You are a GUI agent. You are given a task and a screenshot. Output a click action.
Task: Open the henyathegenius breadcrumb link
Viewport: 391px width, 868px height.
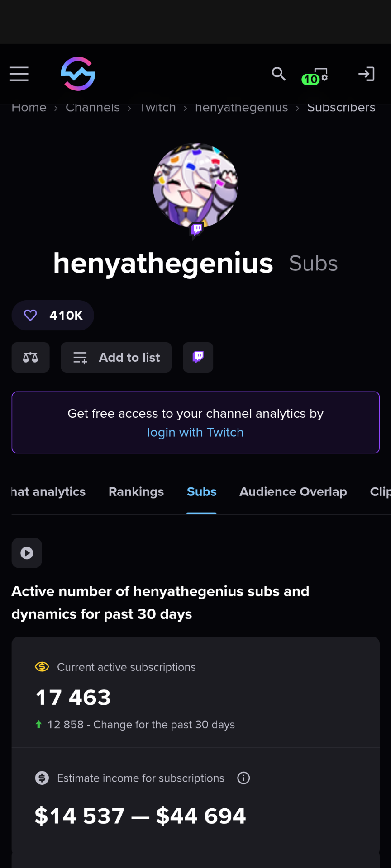241,108
